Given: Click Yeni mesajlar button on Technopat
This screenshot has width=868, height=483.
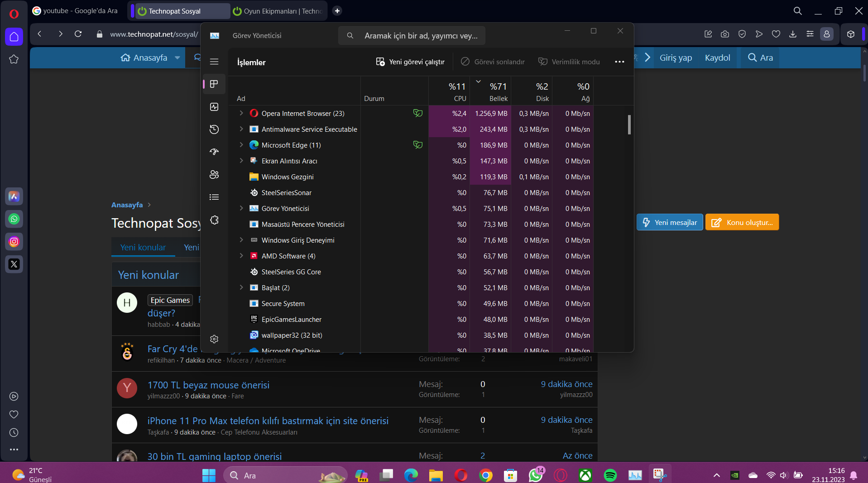Looking at the screenshot, I should [x=670, y=222].
